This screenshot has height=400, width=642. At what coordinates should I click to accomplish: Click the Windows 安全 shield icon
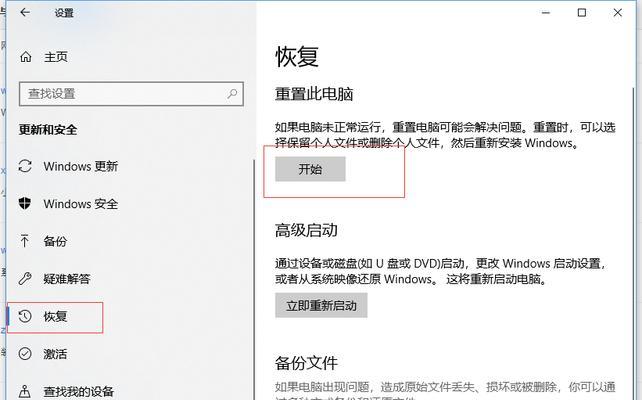(x=25, y=203)
